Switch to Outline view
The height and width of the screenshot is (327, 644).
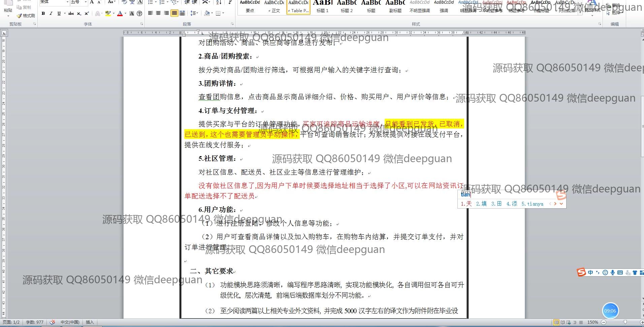pos(575,322)
